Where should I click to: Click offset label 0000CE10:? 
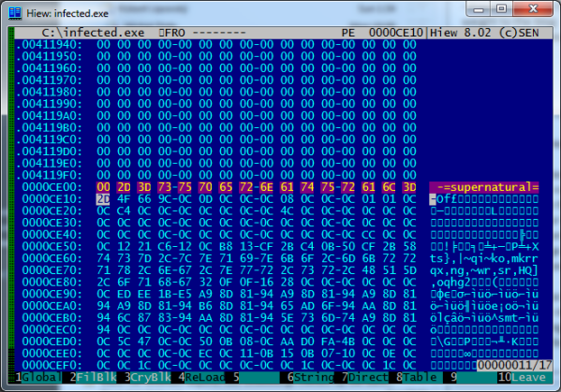(x=52, y=199)
